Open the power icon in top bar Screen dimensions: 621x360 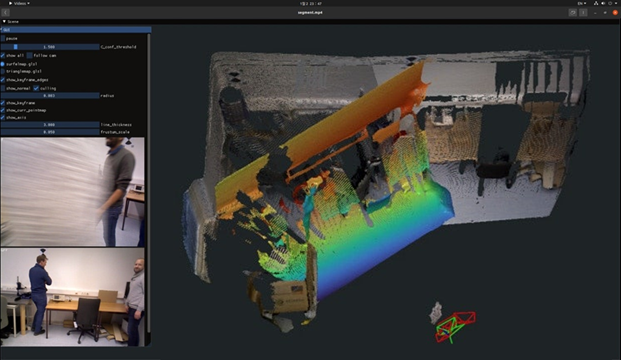coord(610,3)
